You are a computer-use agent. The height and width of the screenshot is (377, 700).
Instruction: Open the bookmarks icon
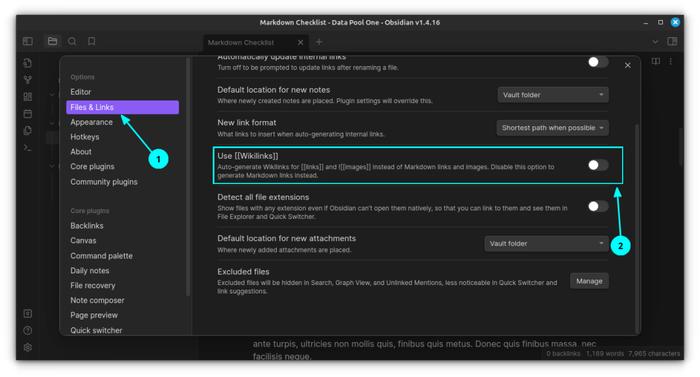(x=92, y=42)
